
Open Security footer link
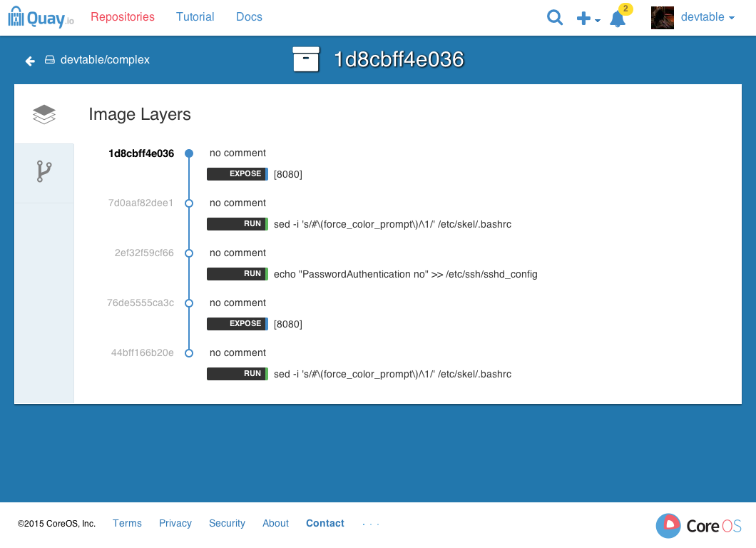pyautogui.click(x=227, y=524)
